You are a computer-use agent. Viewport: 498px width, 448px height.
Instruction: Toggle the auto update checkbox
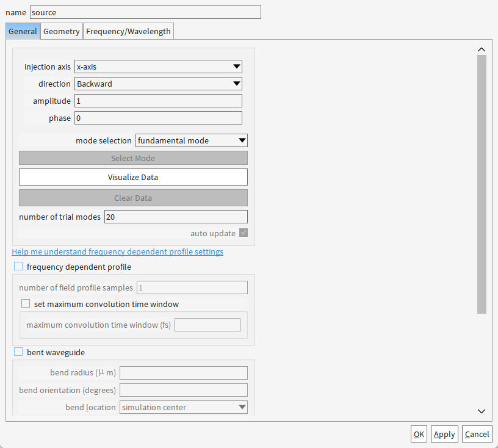(244, 233)
